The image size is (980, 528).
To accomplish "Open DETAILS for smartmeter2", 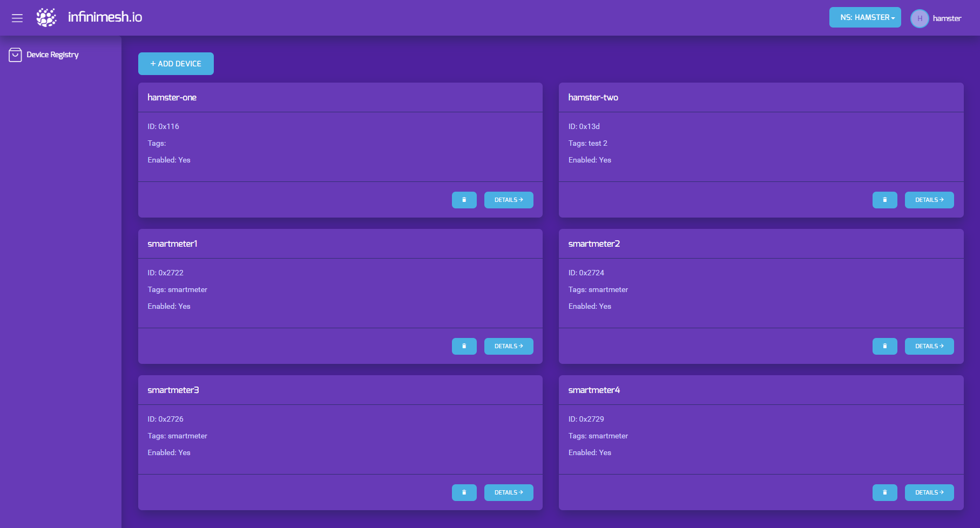I will click(929, 346).
